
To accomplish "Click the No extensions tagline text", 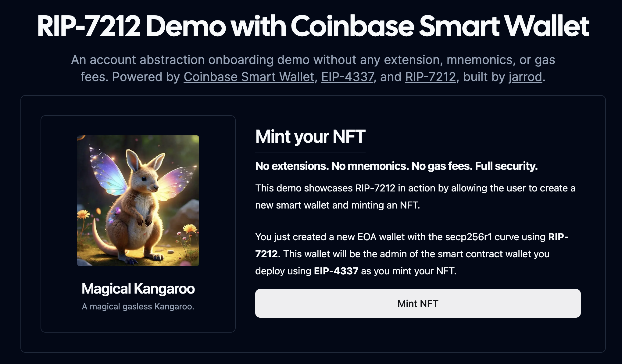I will (396, 166).
